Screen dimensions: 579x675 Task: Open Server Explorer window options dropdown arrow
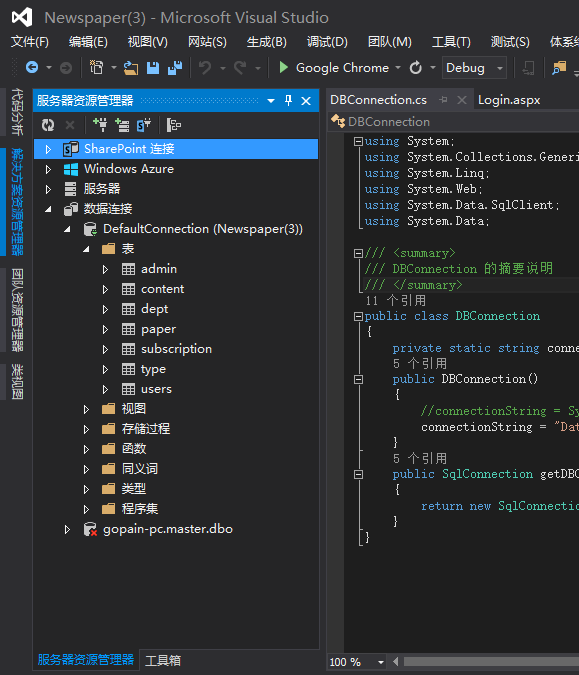pyautogui.click(x=271, y=101)
